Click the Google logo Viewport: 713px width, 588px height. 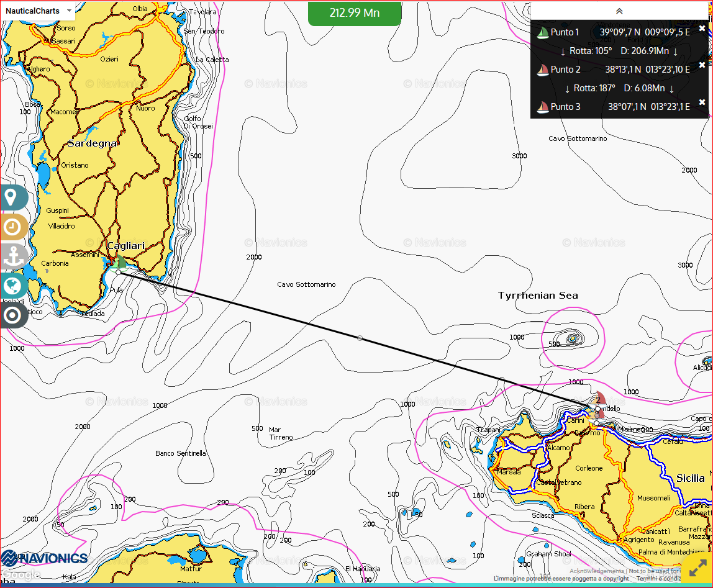(21, 574)
